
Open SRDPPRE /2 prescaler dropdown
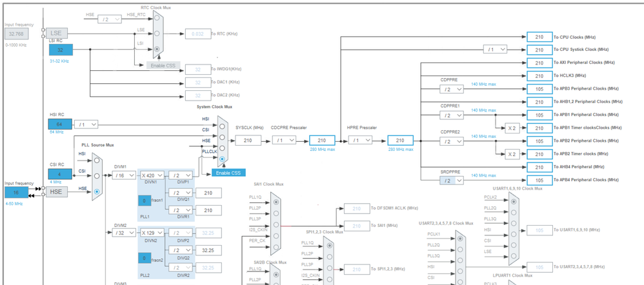451,181
